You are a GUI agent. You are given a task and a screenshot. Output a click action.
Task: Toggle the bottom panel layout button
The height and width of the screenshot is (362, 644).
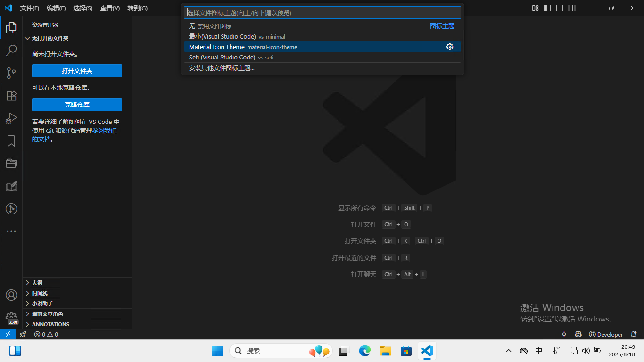[x=560, y=8]
